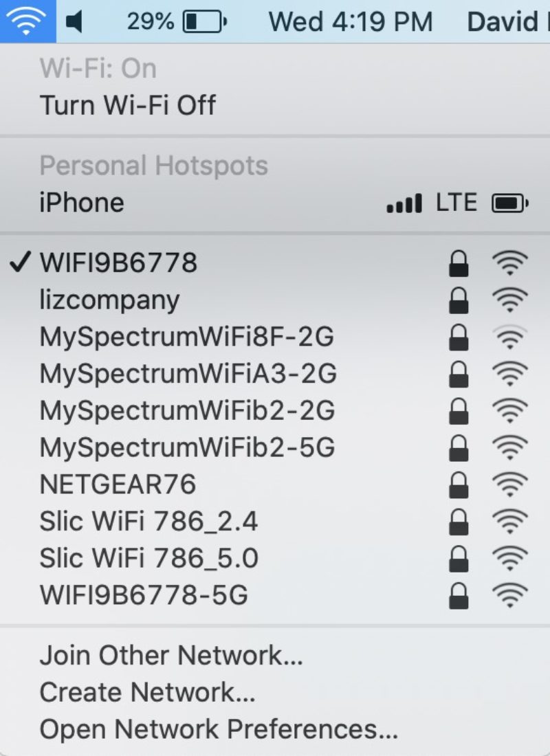Viewport: 550px width, 756px height.
Task: Open the David user menu
Action: click(x=508, y=22)
